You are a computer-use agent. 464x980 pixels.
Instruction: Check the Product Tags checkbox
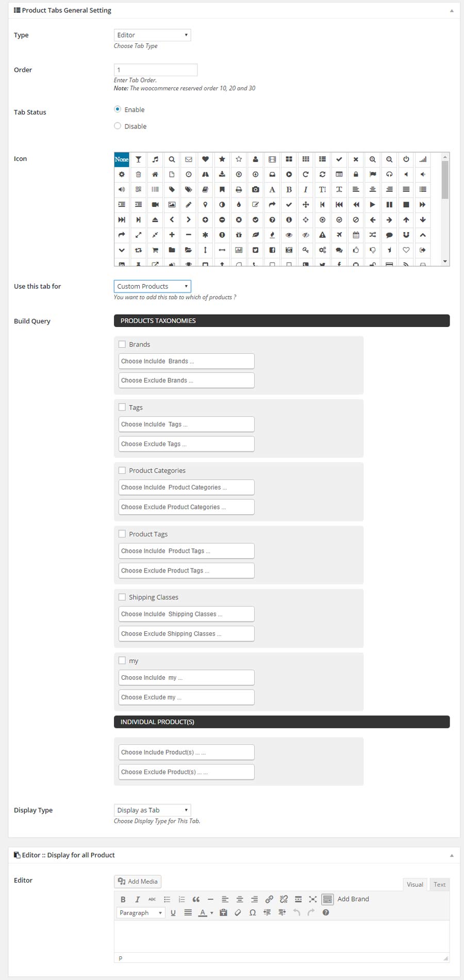122,534
